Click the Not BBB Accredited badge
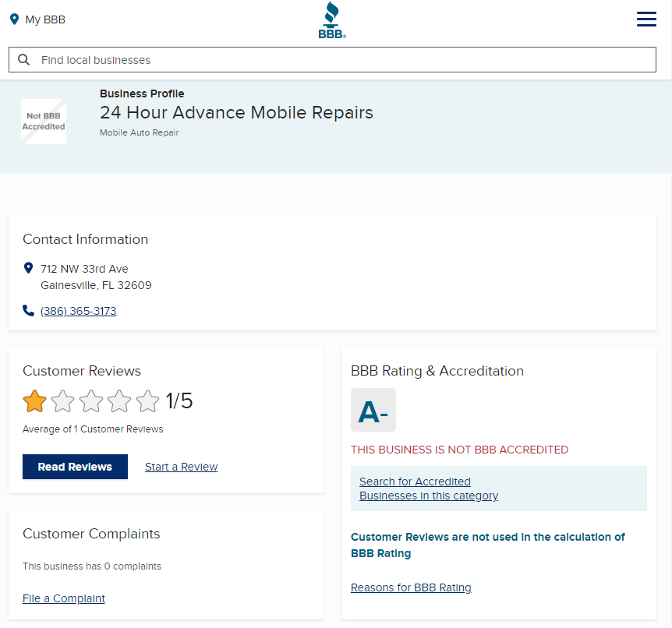The width and height of the screenshot is (672, 628). (44, 122)
